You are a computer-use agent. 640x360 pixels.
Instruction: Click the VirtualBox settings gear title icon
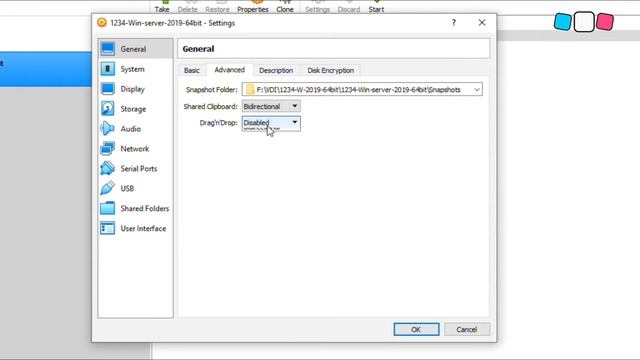[102, 23]
